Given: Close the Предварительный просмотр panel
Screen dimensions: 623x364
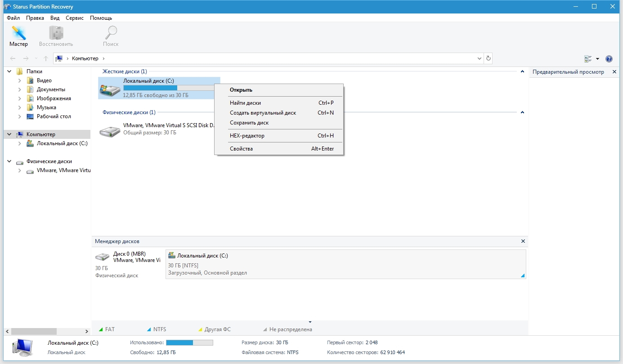Looking at the screenshot, I should coord(614,72).
